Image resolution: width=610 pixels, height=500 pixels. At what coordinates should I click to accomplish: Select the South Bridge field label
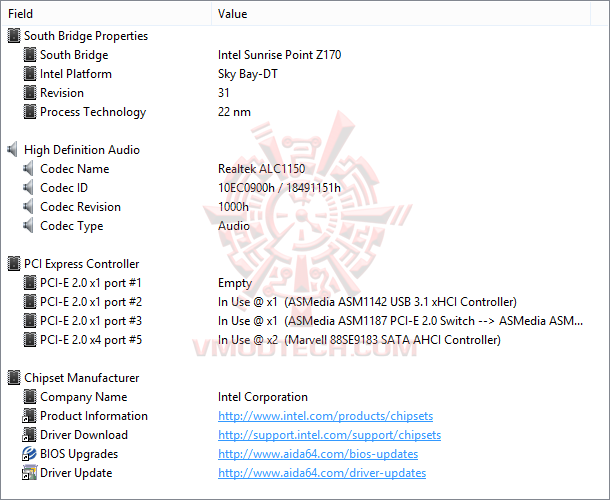[x=74, y=55]
